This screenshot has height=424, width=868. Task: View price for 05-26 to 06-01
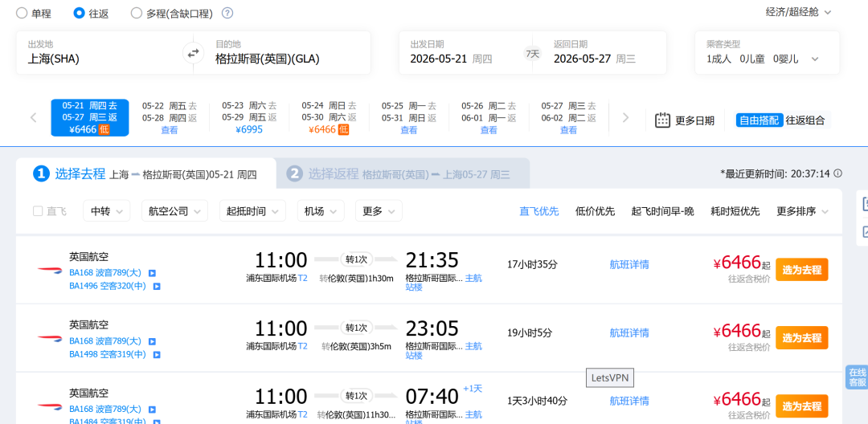(489, 130)
